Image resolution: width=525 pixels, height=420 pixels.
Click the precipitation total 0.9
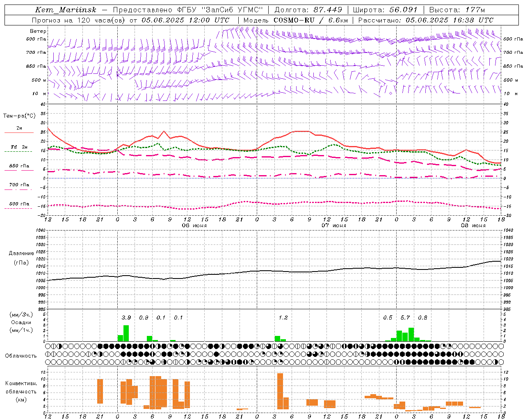click(x=144, y=317)
